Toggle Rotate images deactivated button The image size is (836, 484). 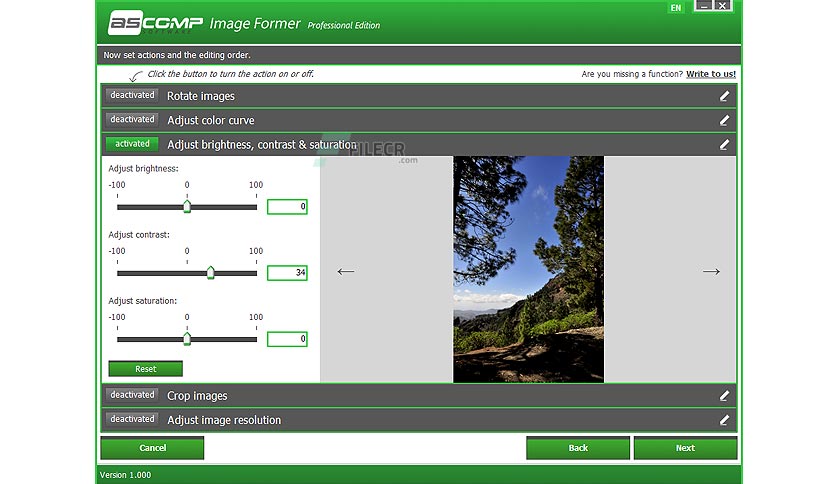[x=132, y=95]
